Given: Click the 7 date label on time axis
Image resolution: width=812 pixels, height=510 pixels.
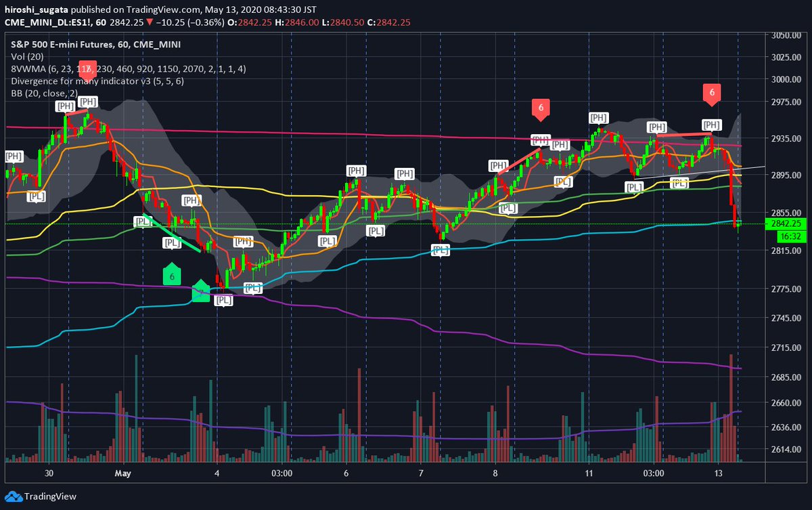Looking at the screenshot, I should tap(421, 473).
